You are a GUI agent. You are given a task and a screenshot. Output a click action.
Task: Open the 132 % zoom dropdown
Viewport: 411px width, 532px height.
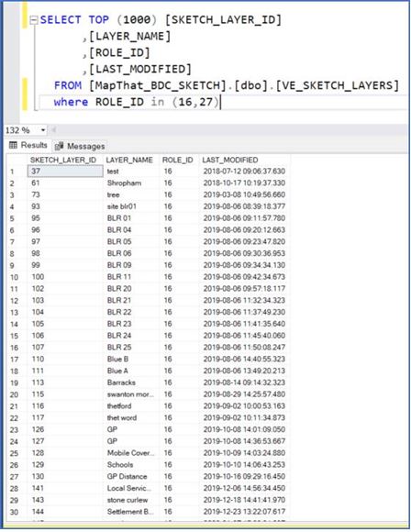(x=43, y=130)
